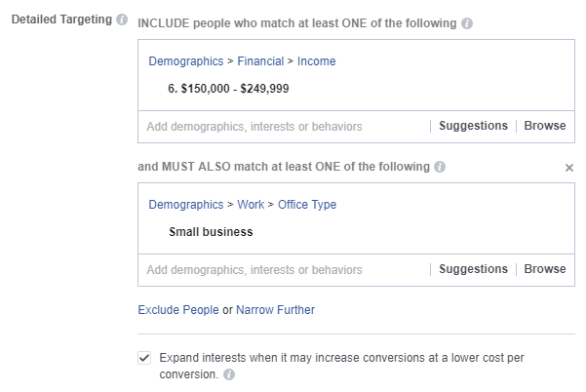This screenshot has width=586, height=392.
Task: Click info icon after MUST ALSO match heading
Action: tap(441, 167)
